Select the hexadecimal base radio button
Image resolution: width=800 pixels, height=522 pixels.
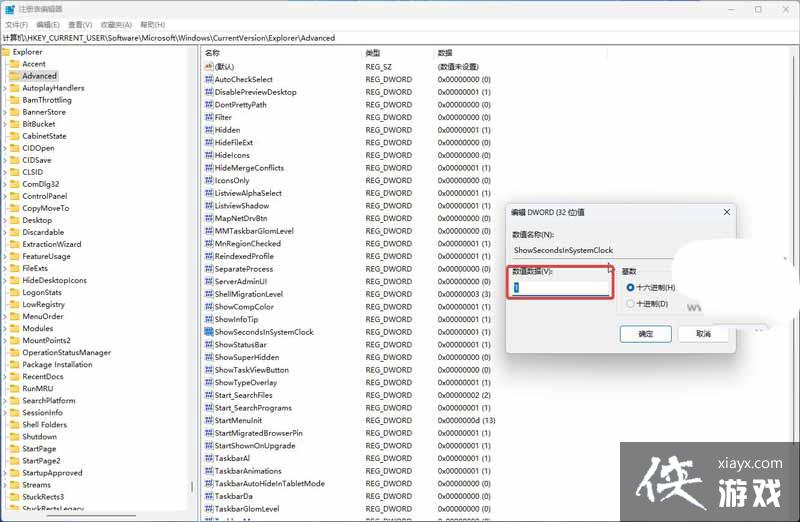(x=631, y=288)
